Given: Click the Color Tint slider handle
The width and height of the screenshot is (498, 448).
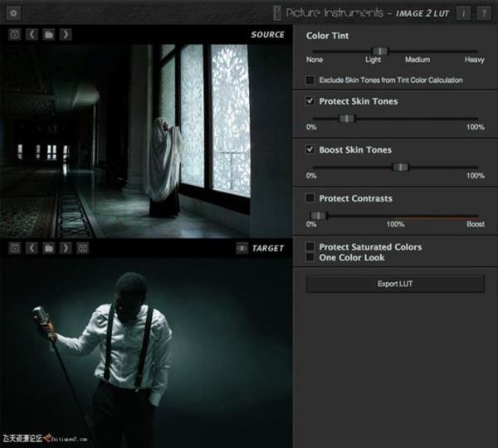Looking at the screenshot, I should click(380, 51).
